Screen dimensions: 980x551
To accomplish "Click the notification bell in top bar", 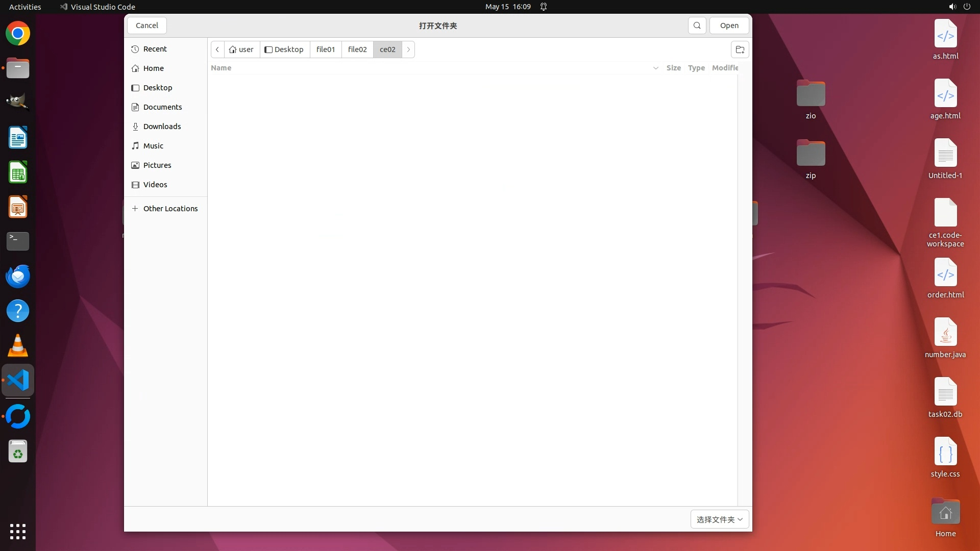I will (544, 7).
